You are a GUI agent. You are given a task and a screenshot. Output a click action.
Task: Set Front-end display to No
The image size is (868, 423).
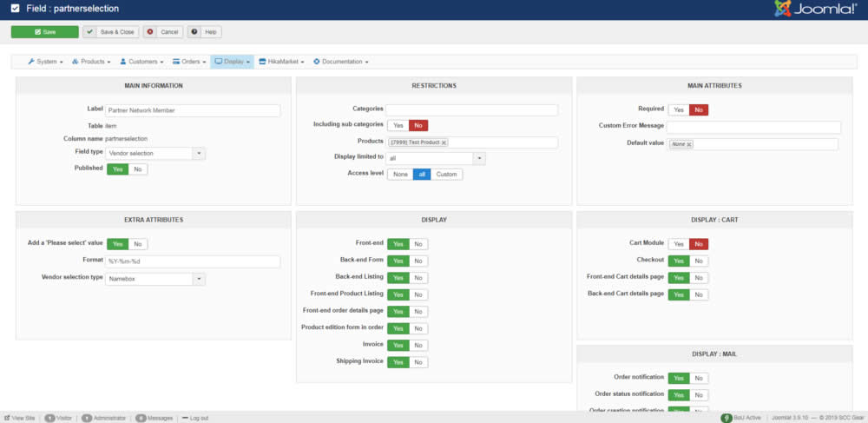(418, 244)
